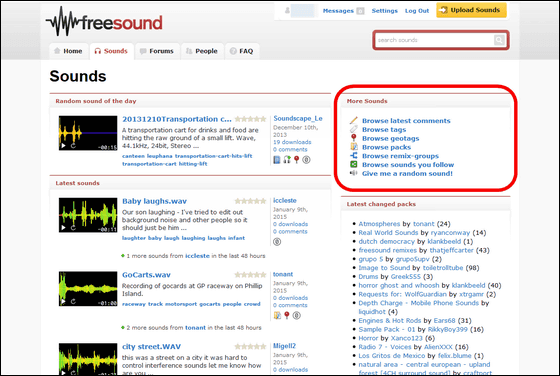560x376 pixels.
Task: Click Give me a random sound!
Action: point(407,174)
